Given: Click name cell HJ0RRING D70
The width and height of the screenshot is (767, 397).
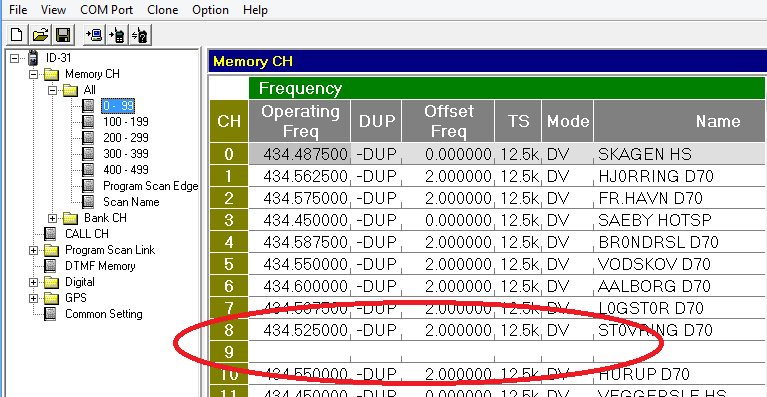Looking at the screenshot, I should 680,176.
